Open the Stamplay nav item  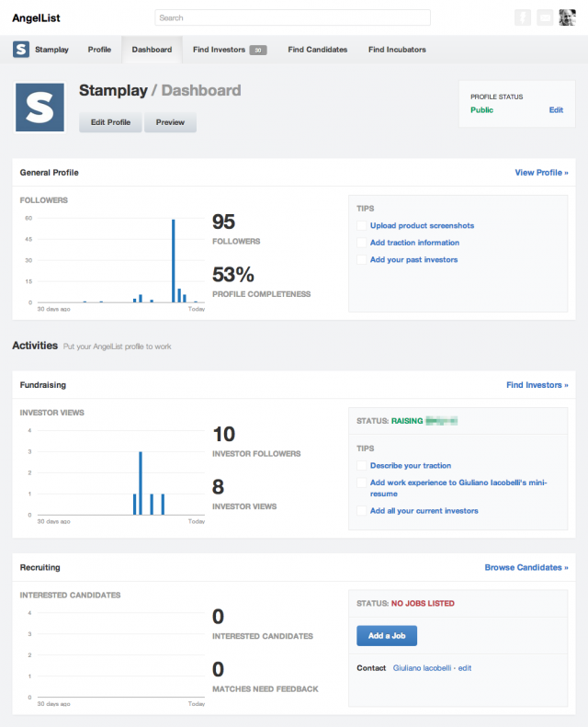[51, 49]
